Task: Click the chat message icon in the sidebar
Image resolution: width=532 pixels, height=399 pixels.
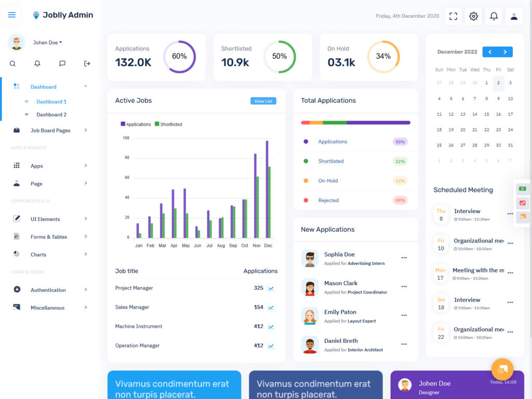Action: (x=62, y=63)
